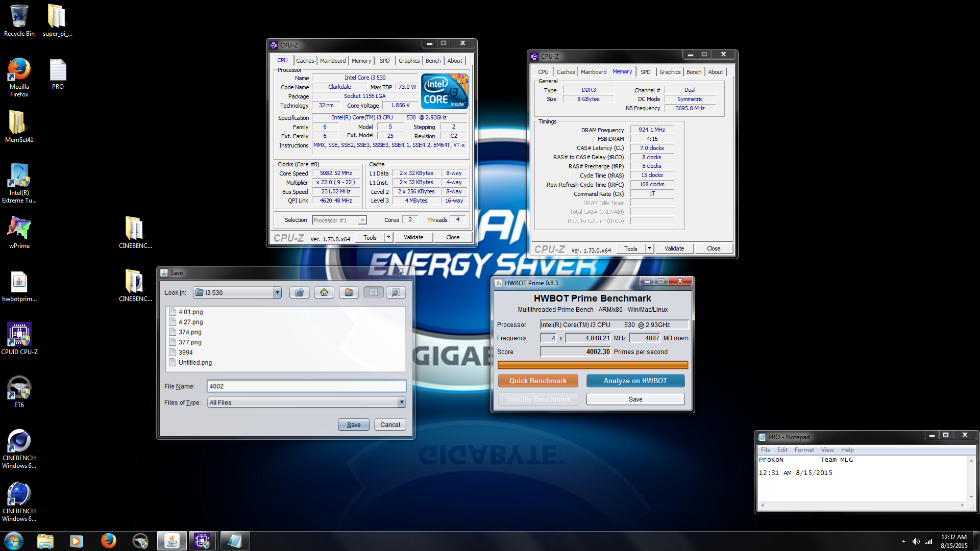This screenshot has height=551, width=980.
Task: Click Up One Level icon in Save dialog
Action: pyautogui.click(x=300, y=292)
